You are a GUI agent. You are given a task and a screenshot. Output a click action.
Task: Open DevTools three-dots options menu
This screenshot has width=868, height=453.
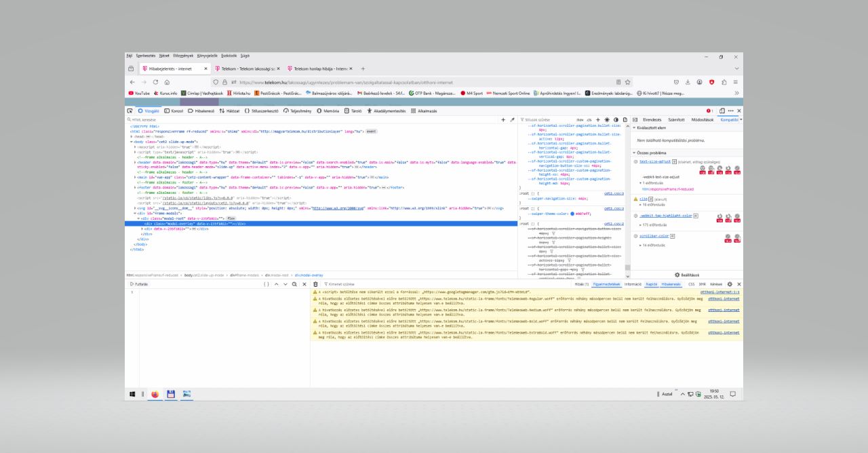pyautogui.click(x=731, y=111)
